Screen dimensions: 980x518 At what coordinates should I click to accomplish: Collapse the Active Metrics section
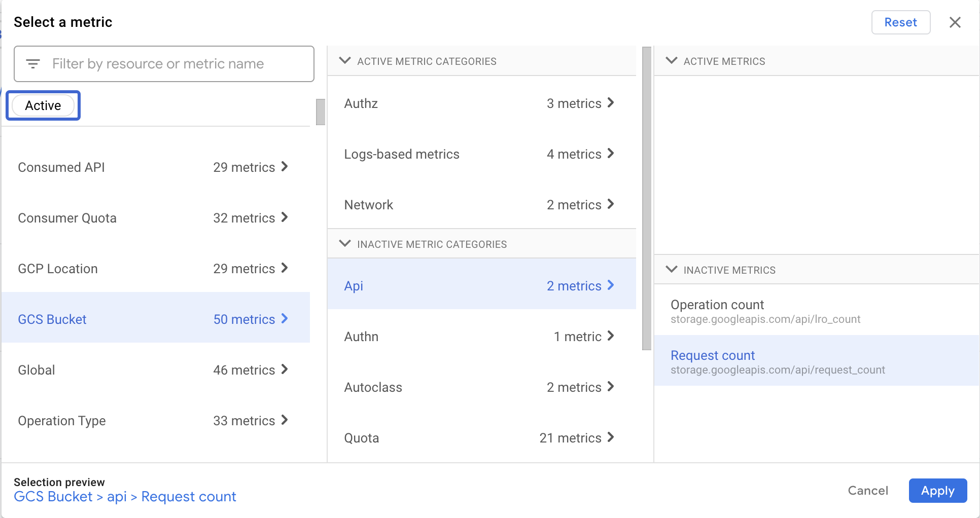point(671,61)
